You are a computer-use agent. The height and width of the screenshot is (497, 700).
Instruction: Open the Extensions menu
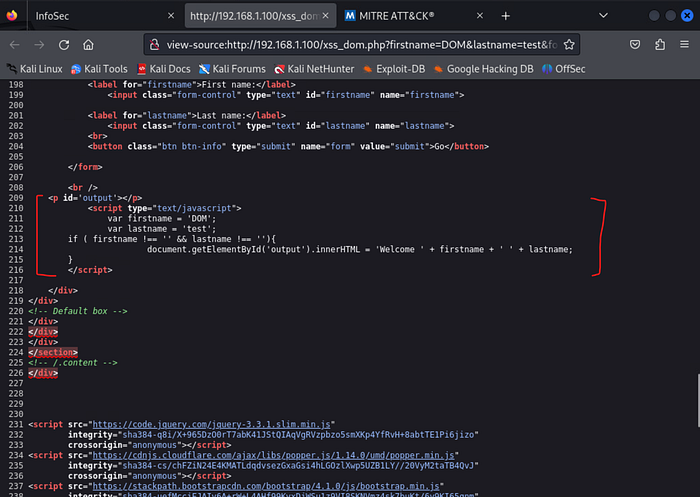tap(660, 44)
